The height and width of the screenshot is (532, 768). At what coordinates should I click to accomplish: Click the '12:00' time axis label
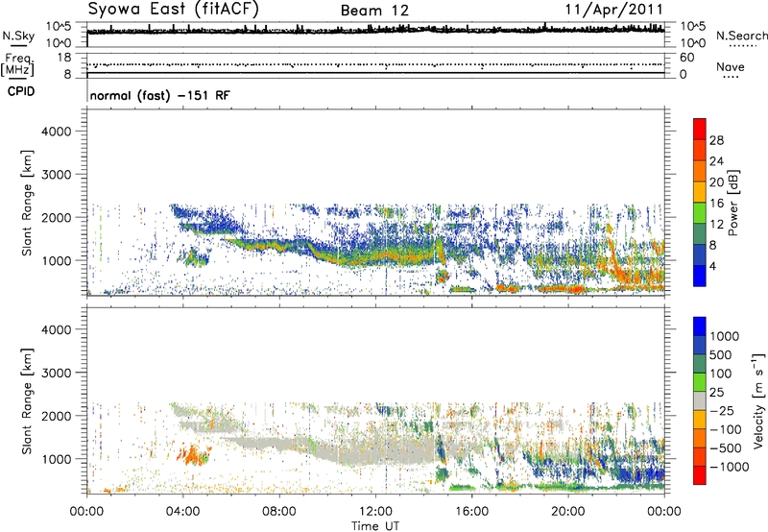[375, 512]
